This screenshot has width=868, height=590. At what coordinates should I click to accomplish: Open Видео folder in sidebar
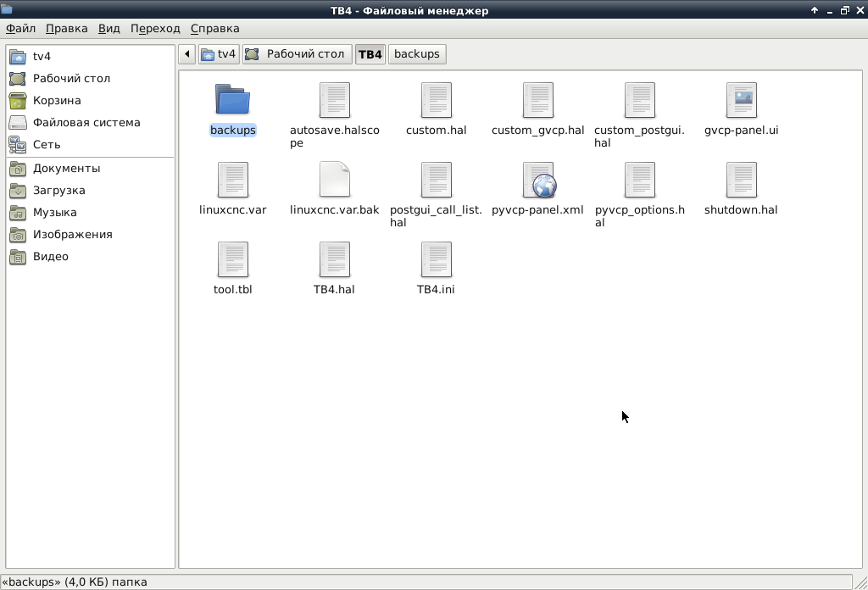click(90, 257)
